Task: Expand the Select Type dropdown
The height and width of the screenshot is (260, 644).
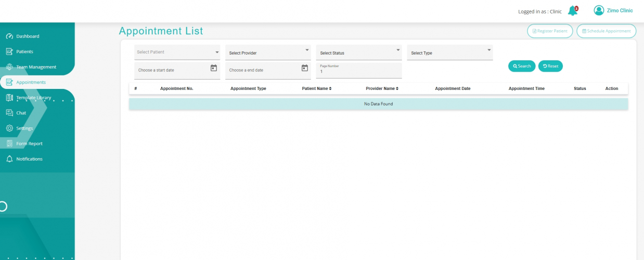Action: 450,53
